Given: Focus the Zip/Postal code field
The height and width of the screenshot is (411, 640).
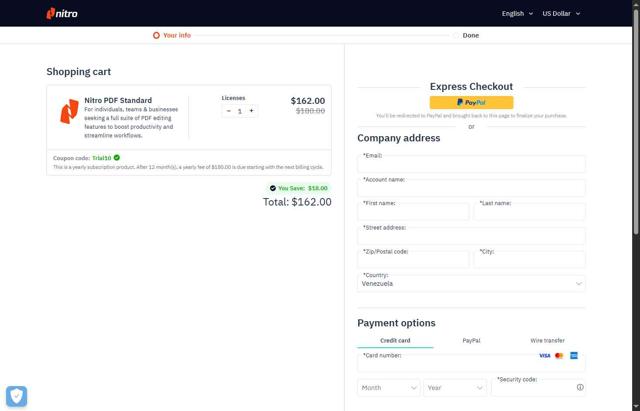Looking at the screenshot, I should (413, 259).
